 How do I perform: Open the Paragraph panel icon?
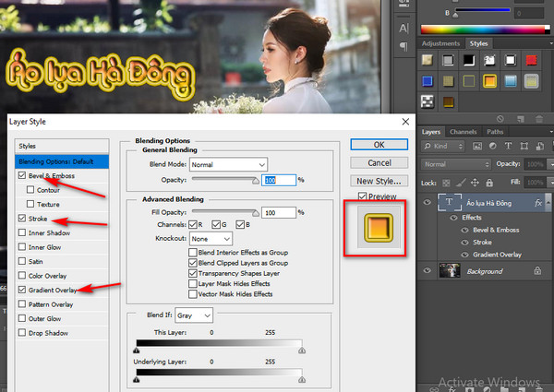coord(403,46)
